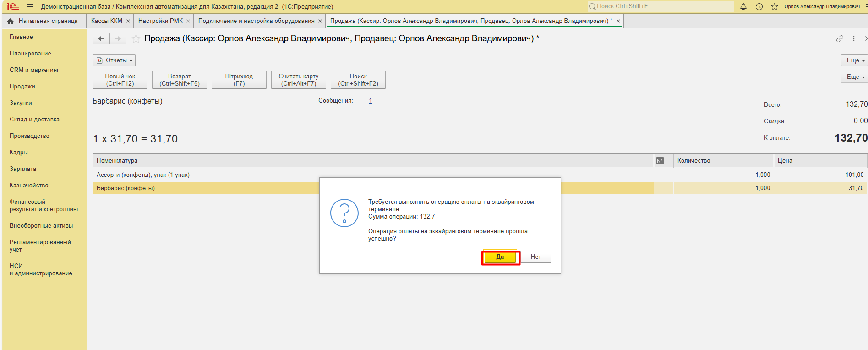Open the main menu hamburger icon
868x350 pixels.
click(x=30, y=7)
